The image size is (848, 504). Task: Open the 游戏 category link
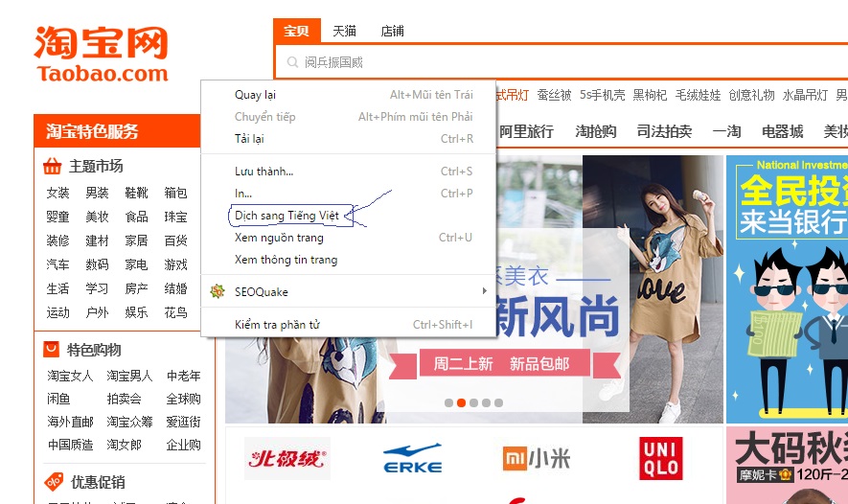pyautogui.click(x=175, y=264)
